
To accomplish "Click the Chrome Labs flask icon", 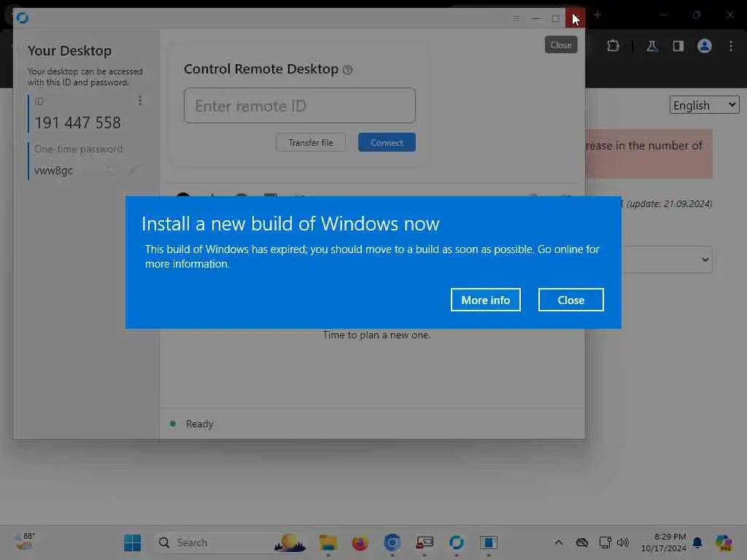I will tap(651, 46).
